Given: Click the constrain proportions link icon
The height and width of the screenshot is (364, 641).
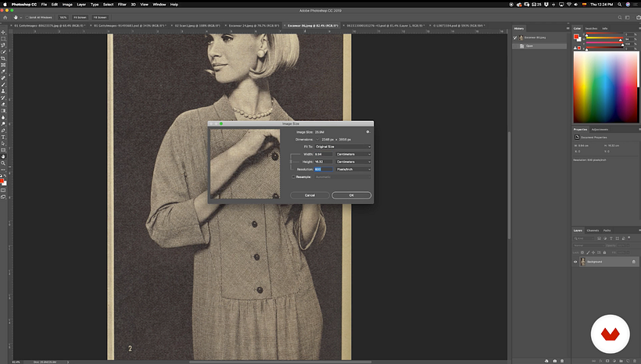Looking at the screenshot, I should pos(291,162).
